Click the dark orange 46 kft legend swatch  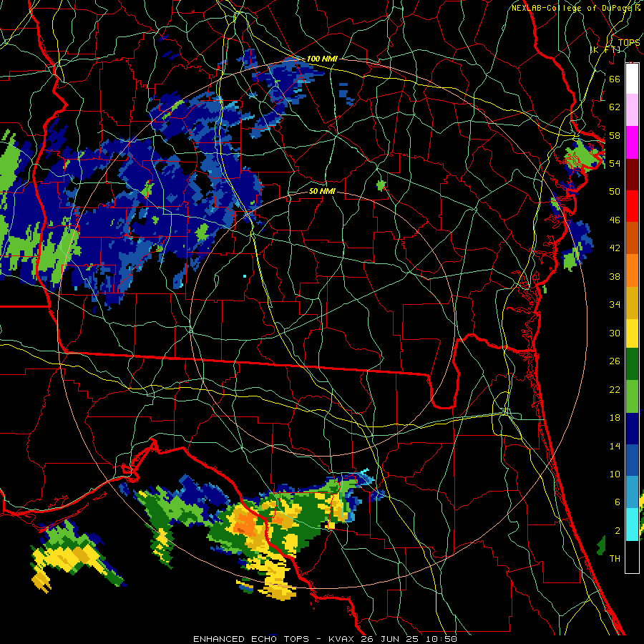(x=632, y=238)
